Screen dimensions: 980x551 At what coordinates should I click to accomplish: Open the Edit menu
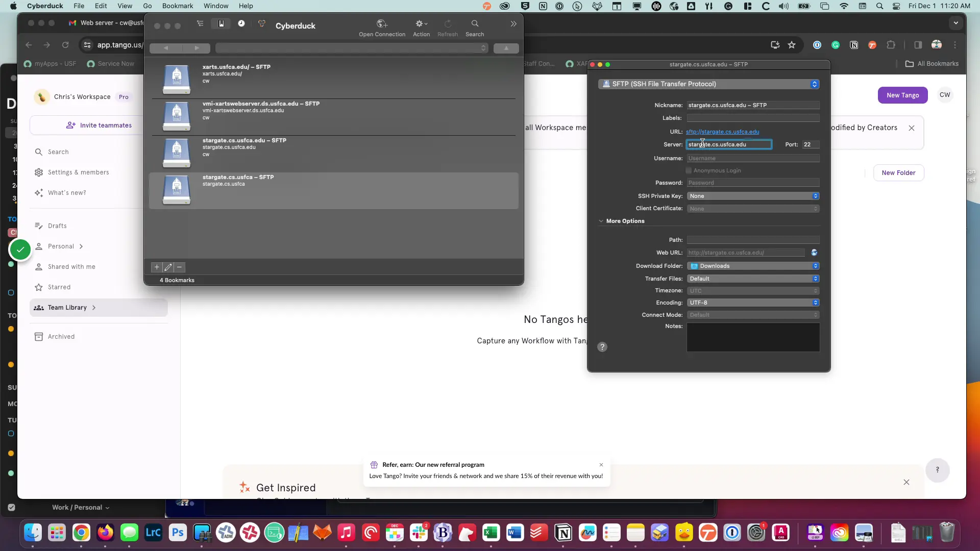(101, 6)
